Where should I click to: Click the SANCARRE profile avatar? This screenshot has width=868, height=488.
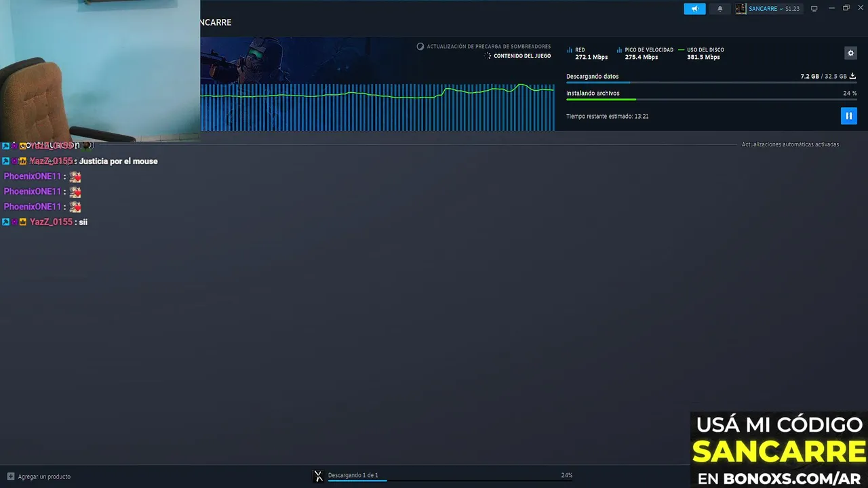(x=741, y=9)
